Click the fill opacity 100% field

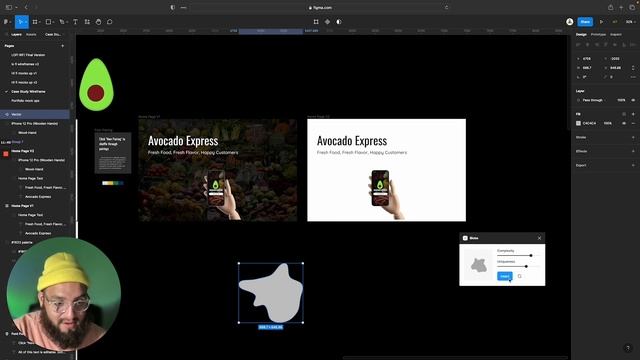[608, 123]
